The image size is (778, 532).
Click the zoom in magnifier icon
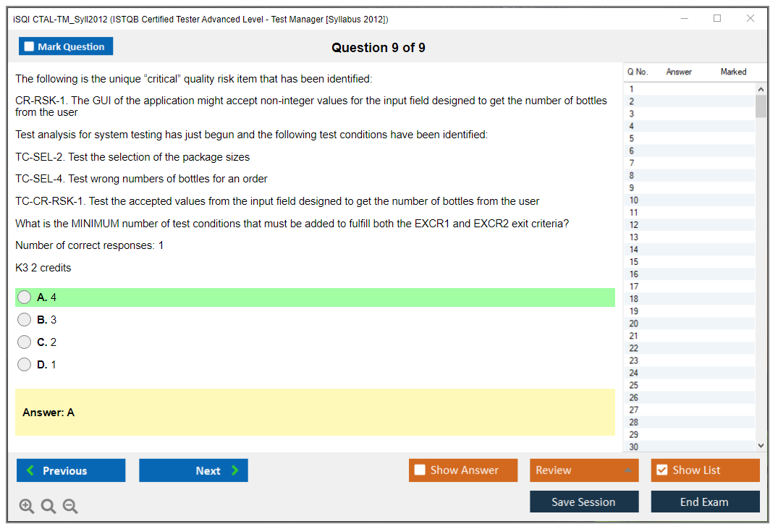click(27, 507)
